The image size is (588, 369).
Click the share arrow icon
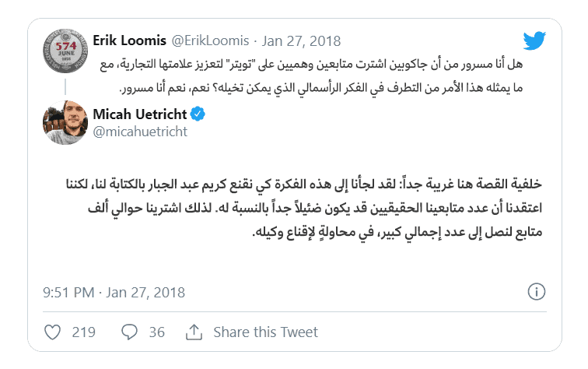coord(194,332)
